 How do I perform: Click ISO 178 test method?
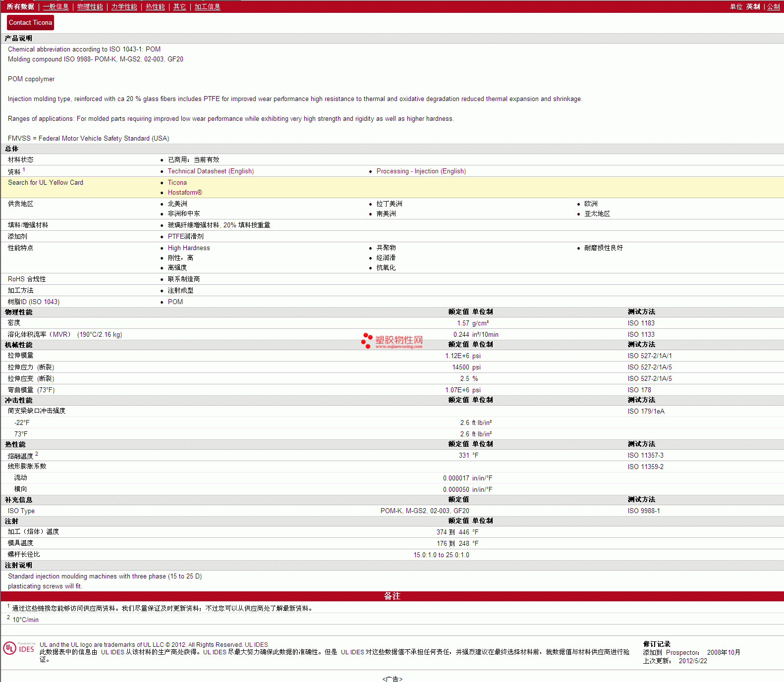pyautogui.click(x=639, y=390)
